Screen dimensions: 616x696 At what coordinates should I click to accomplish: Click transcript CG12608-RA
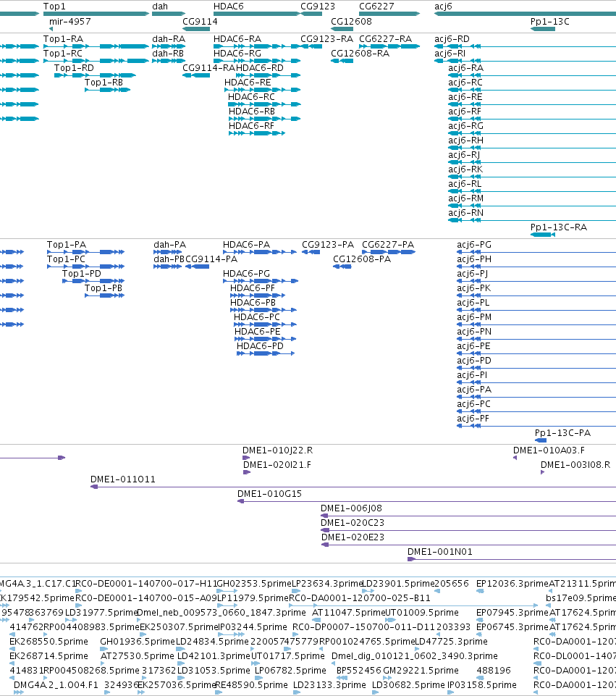point(342,61)
